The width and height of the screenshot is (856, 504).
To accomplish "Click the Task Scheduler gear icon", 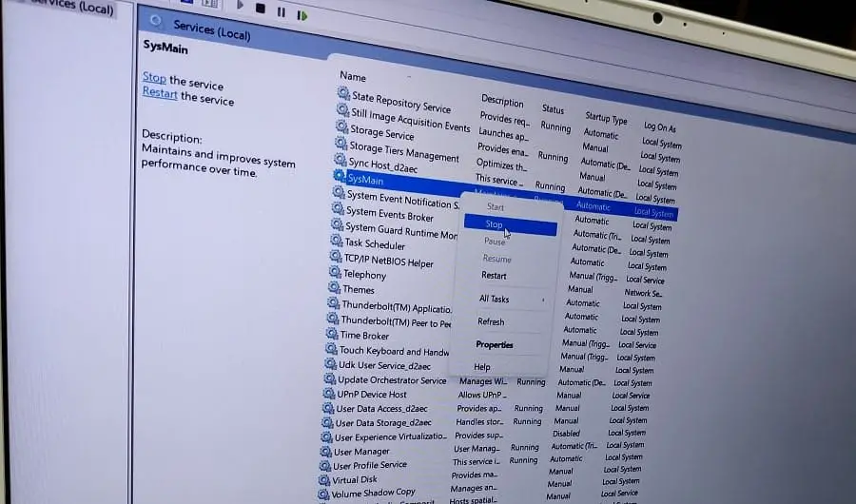I will point(337,241).
